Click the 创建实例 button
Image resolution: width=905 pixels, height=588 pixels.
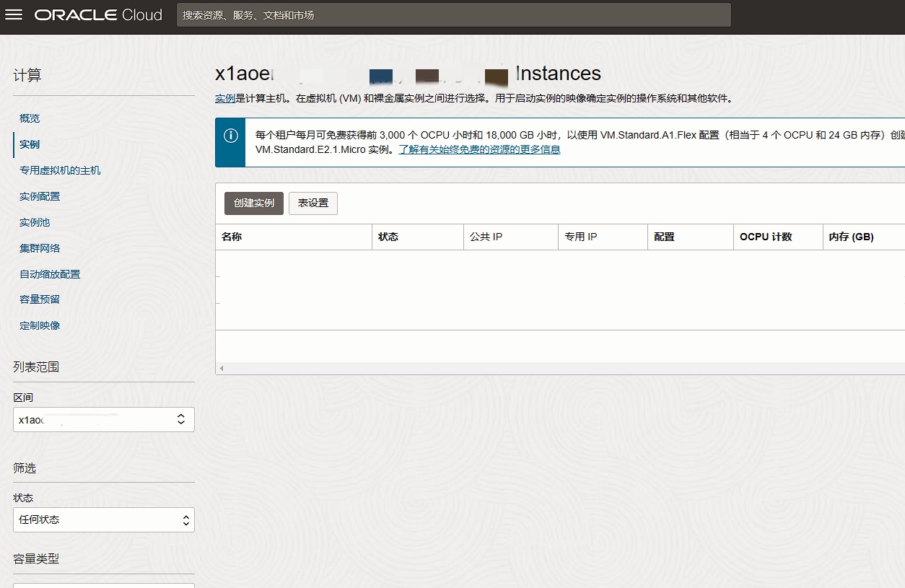(254, 203)
